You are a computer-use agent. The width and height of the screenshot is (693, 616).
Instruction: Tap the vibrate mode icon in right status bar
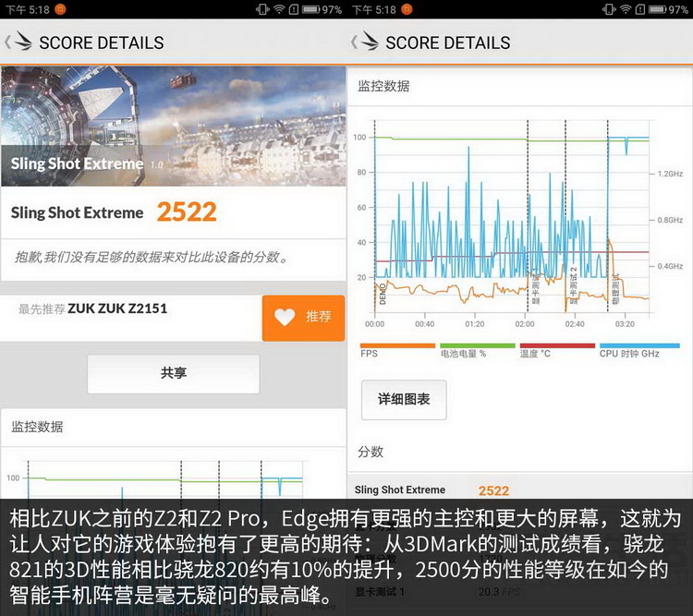point(609,9)
